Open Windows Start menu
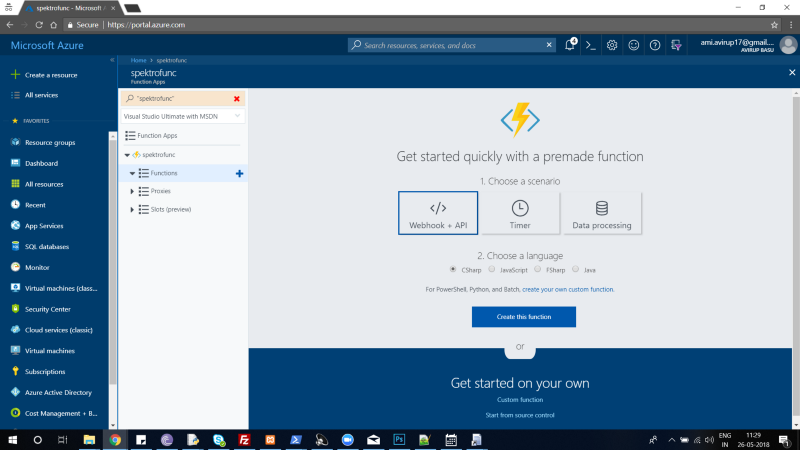The height and width of the screenshot is (450, 800). pyautogui.click(x=12, y=440)
